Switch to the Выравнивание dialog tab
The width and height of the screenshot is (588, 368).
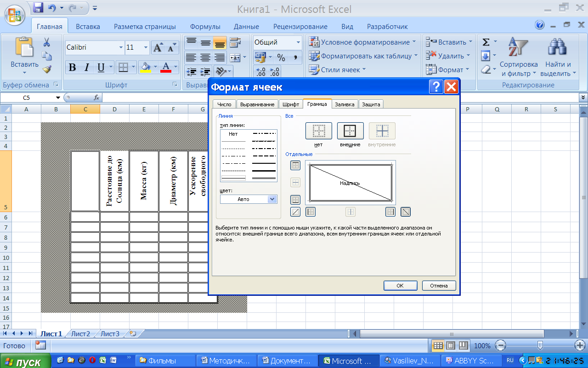(257, 104)
